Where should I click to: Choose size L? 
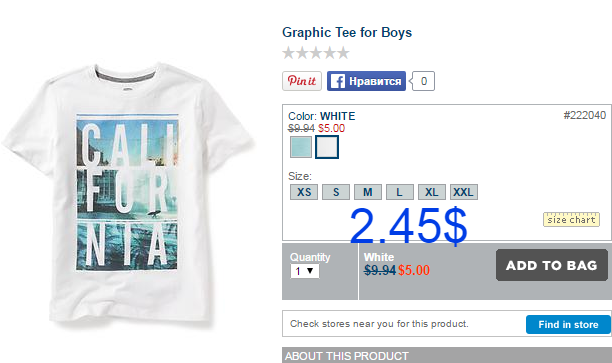point(400,192)
